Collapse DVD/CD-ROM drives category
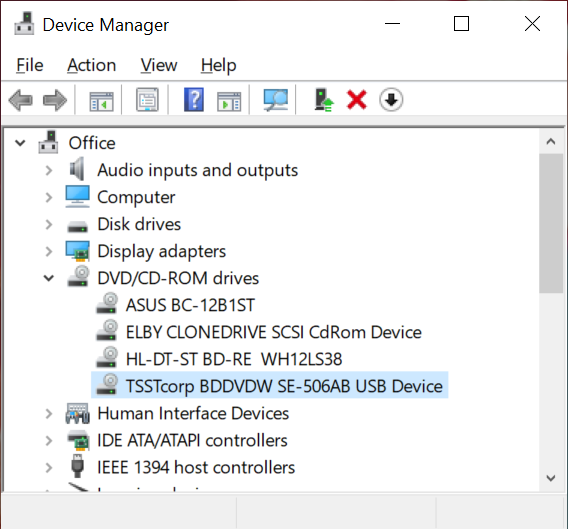This screenshot has width=568, height=529. pyautogui.click(x=49, y=278)
